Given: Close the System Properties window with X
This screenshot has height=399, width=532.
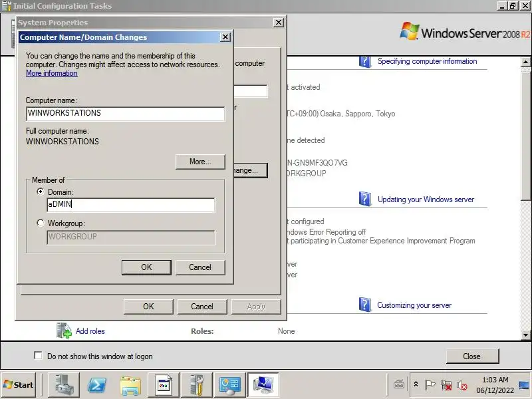Looking at the screenshot, I should click(x=278, y=23).
